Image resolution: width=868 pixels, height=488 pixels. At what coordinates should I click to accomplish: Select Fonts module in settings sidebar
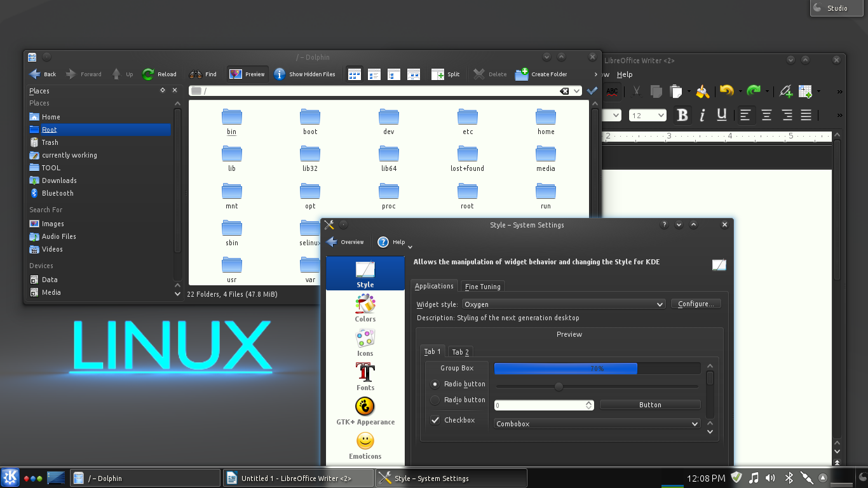(x=365, y=377)
